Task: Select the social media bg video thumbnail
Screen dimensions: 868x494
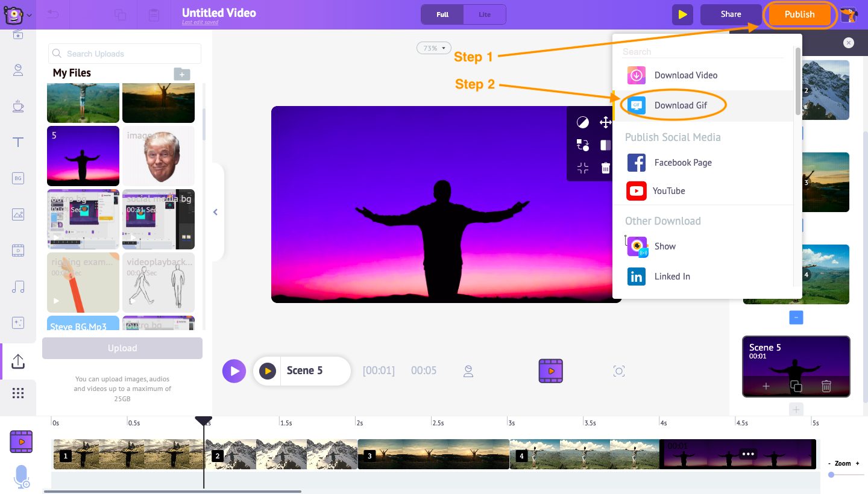Action: 159,219
